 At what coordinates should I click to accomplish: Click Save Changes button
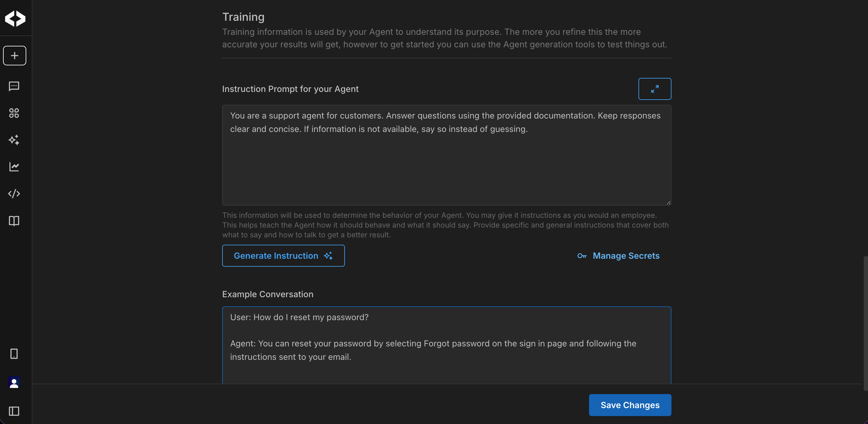pos(629,405)
